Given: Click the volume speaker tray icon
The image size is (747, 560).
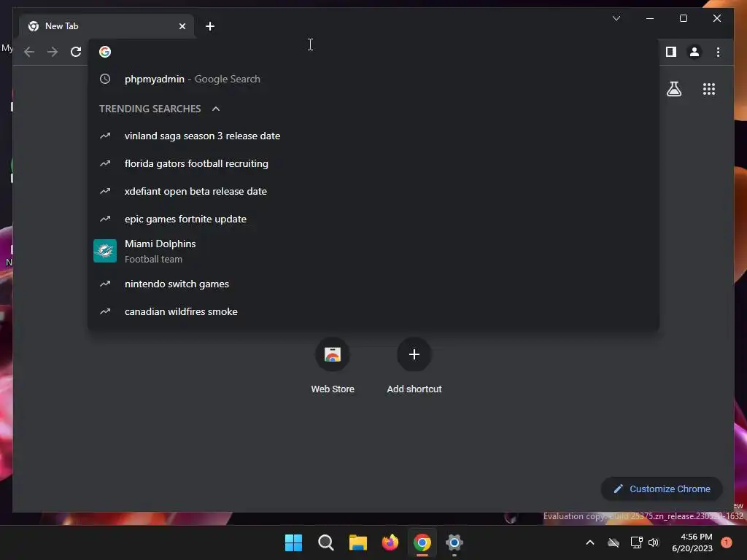Looking at the screenshot, I should [654, 542].
